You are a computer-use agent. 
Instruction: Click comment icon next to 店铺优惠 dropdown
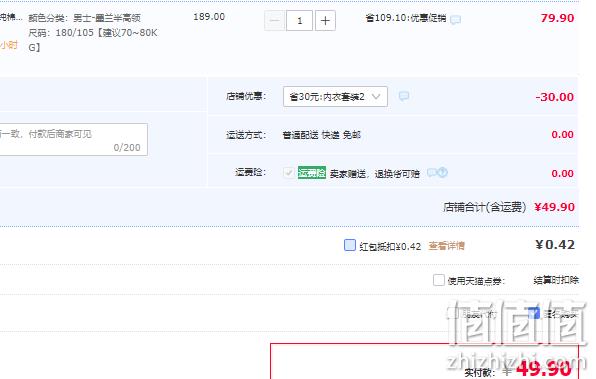[x=404, y=96]
